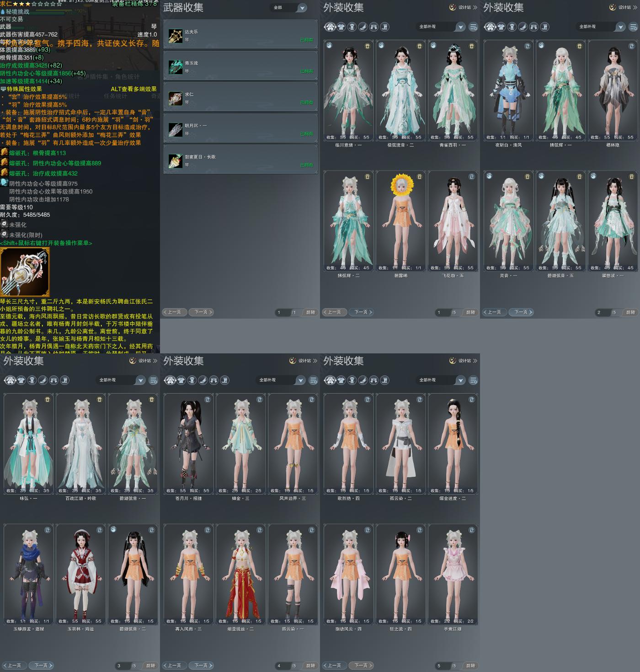640x672 pixels.
Task: Click the 达夫乐 weapon icon
Action: click(175, 36)
